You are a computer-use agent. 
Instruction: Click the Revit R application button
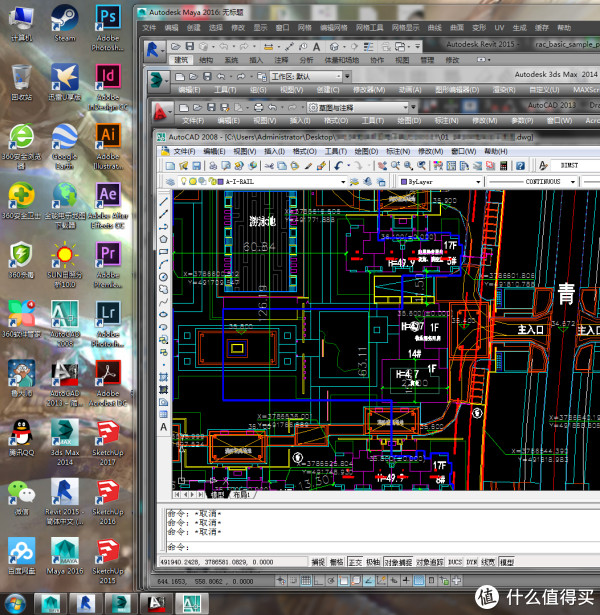pos(153,51)
